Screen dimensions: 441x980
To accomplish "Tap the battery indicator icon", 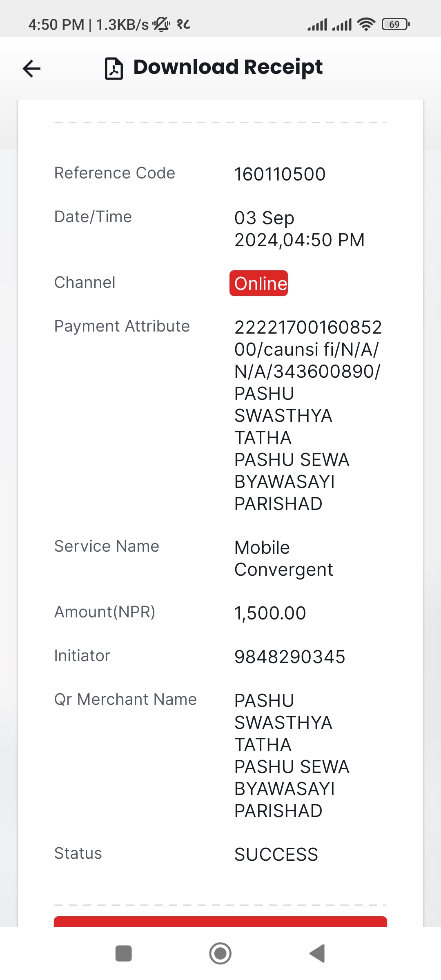I will pos(396,24).
